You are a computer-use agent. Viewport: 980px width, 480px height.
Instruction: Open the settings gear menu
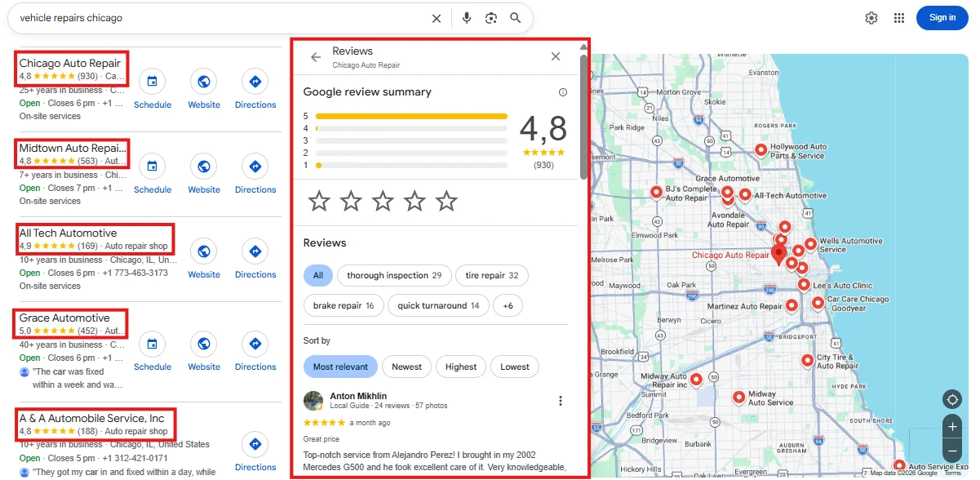pos(871,18)
